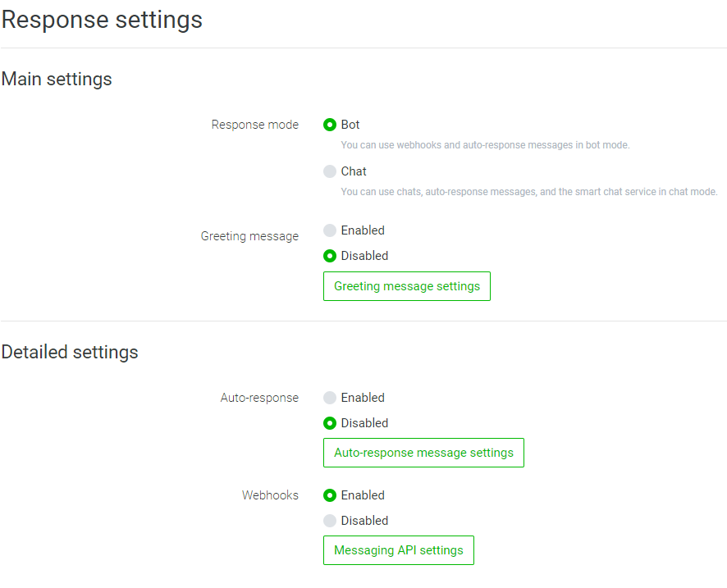The width and height of the screenshot is (727, 588).
Task: Click the Response settings page title
Action: point(102,20)
